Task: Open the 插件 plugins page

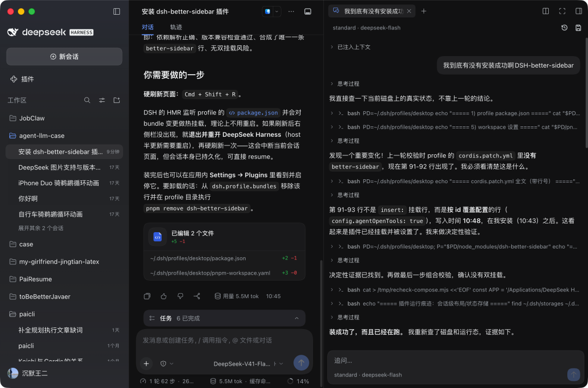Action: point(22,79)
